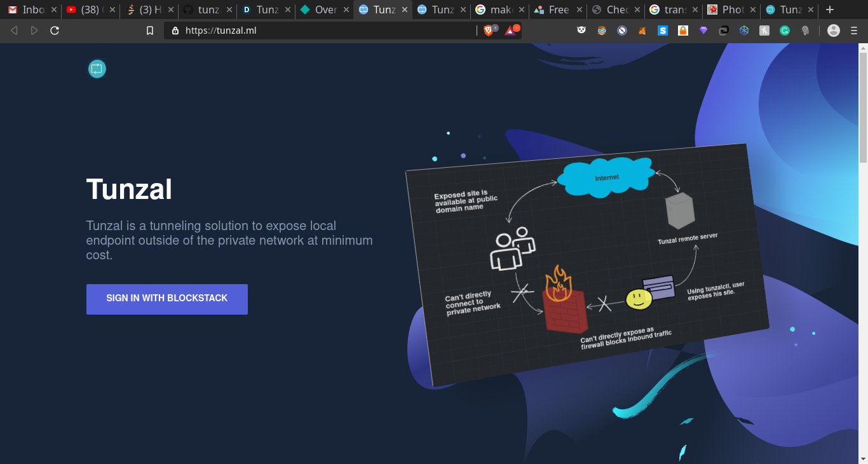Click Sign In With Blockstack button

coord(167,299)
